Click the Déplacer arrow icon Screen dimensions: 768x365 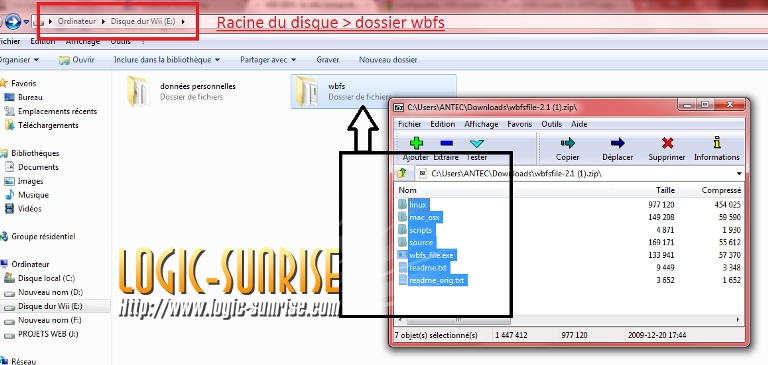pos(617,143)
